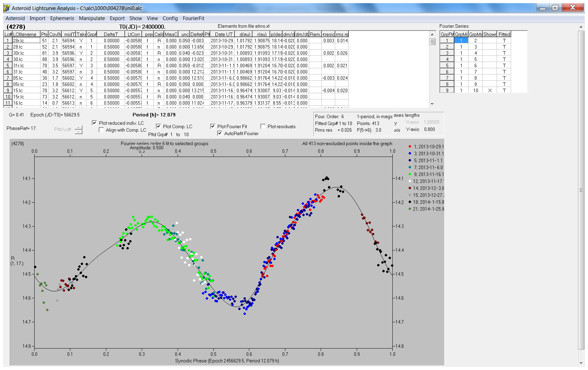
Task: Click the LCfilename column header
Action: coord(26,34)
